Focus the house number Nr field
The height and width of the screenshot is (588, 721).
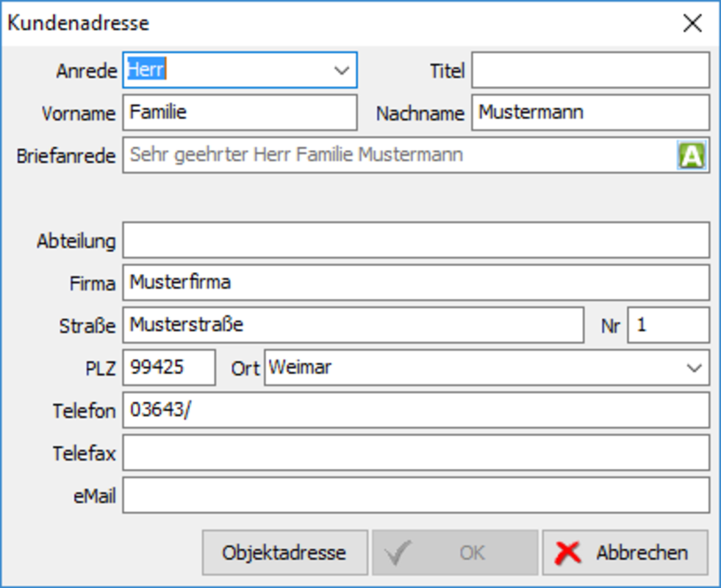tap(668, 326)
